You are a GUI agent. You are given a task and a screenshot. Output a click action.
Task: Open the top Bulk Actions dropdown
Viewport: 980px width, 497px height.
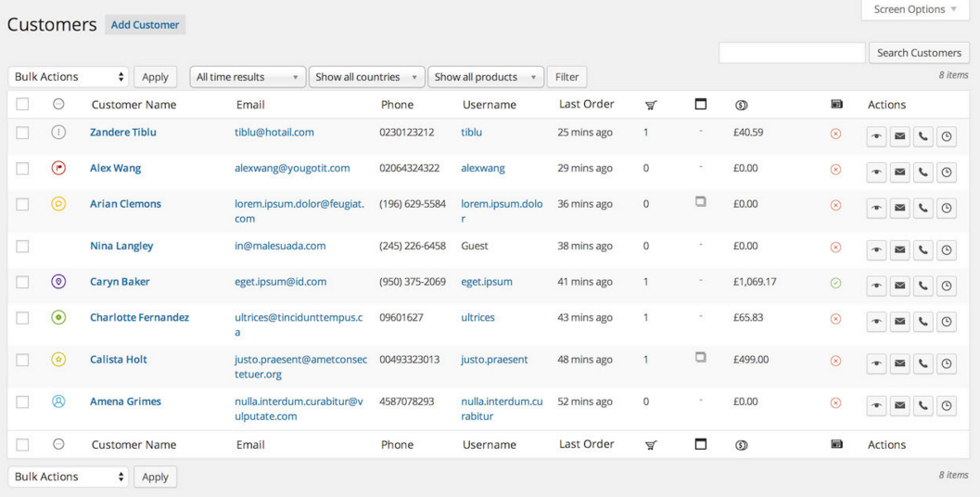[69, 77]
